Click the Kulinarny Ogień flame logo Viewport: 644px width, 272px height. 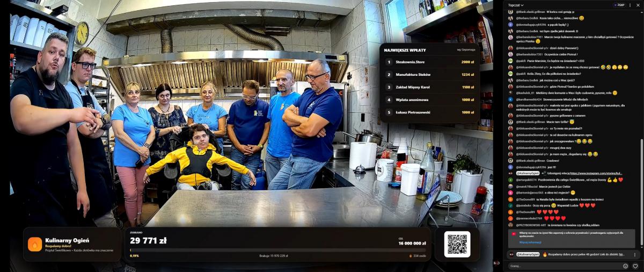[35, 245]
